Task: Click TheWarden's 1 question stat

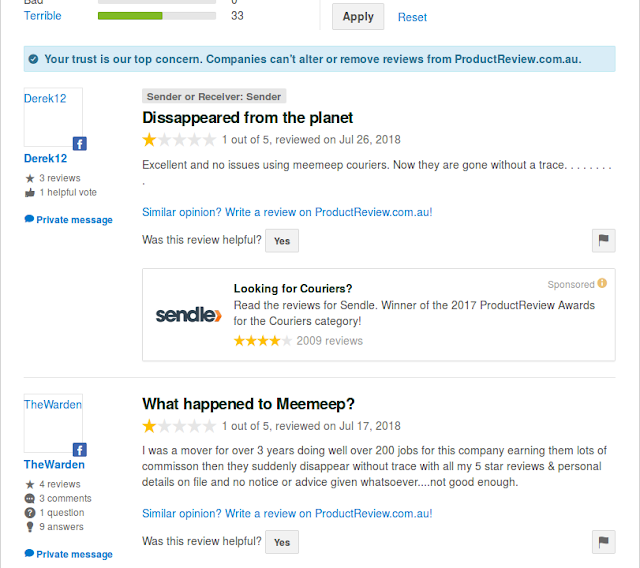Action: pyautogui.click(x=62, y=513)
